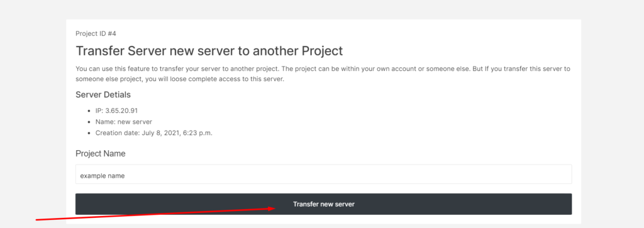Click the Server Detials section heading
Viewport: 644px width, 228px height.
pos(103,95)
